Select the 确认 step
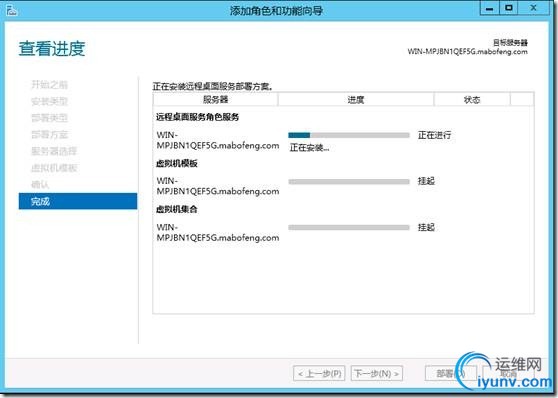558x398 pixels. pos(40,184)
